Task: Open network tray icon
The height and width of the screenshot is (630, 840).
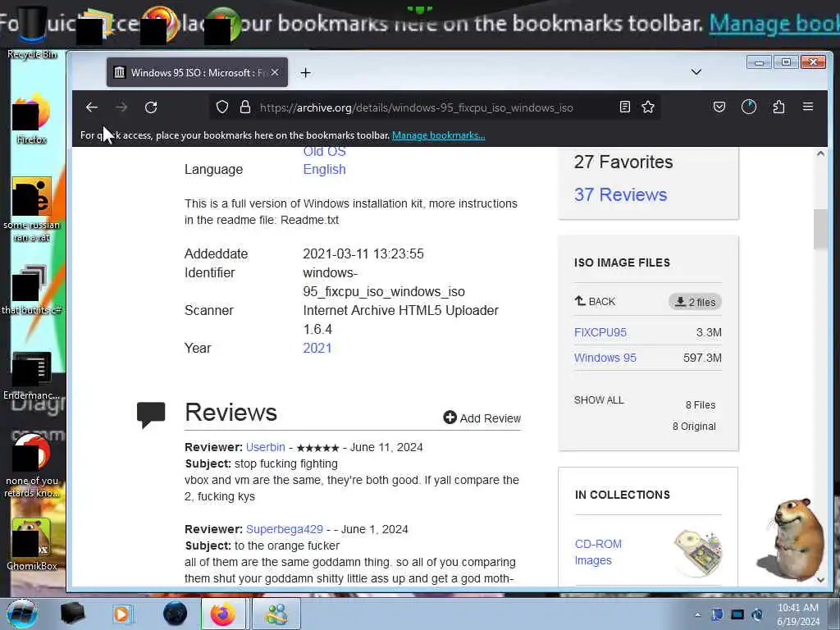Action: click(x=737, y=614)
